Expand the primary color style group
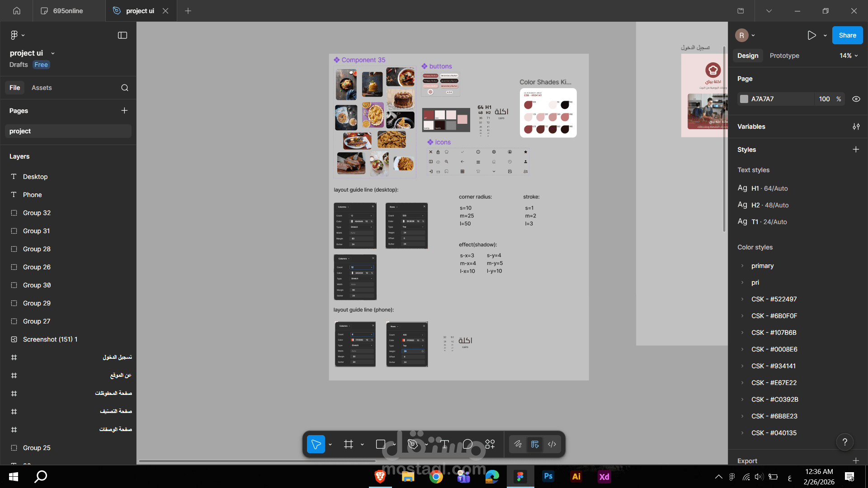 click(x=742, y=266)
